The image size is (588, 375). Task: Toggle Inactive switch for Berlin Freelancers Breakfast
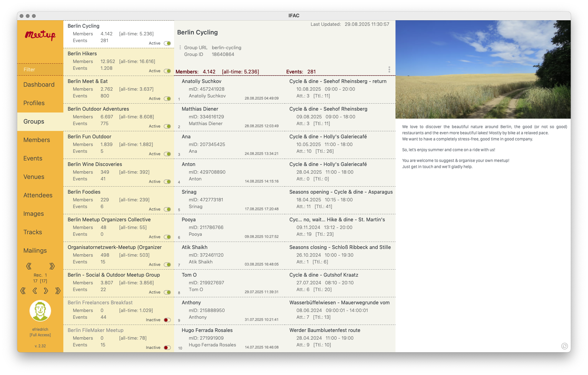[167, 320]
